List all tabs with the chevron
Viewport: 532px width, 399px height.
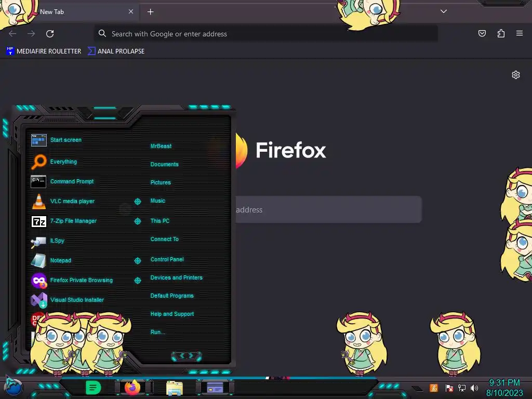[x=444, y=11]
